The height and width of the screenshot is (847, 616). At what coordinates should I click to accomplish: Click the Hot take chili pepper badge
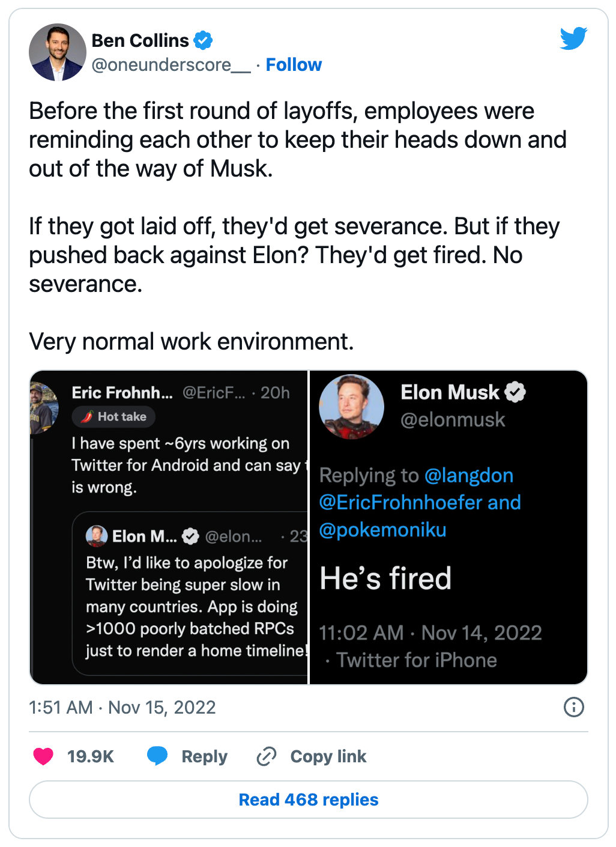113,416
